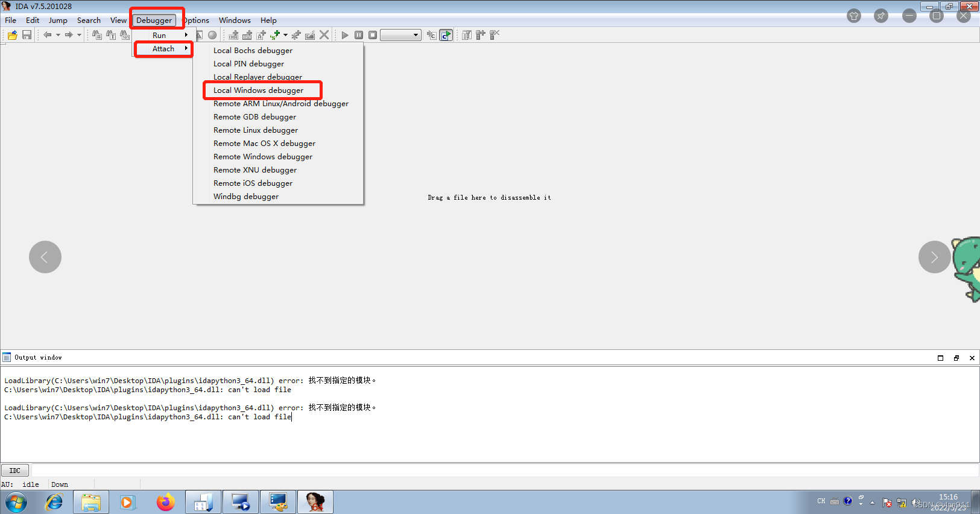The image size is (980, 514).
Task: Open the debugger selection combo box
Action: point(400,35)
